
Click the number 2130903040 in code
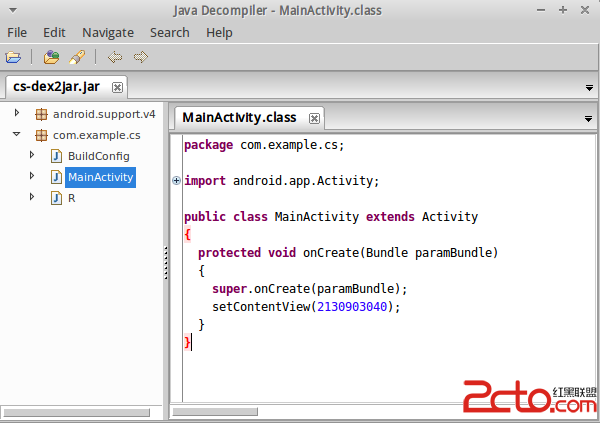coord(352,307)
